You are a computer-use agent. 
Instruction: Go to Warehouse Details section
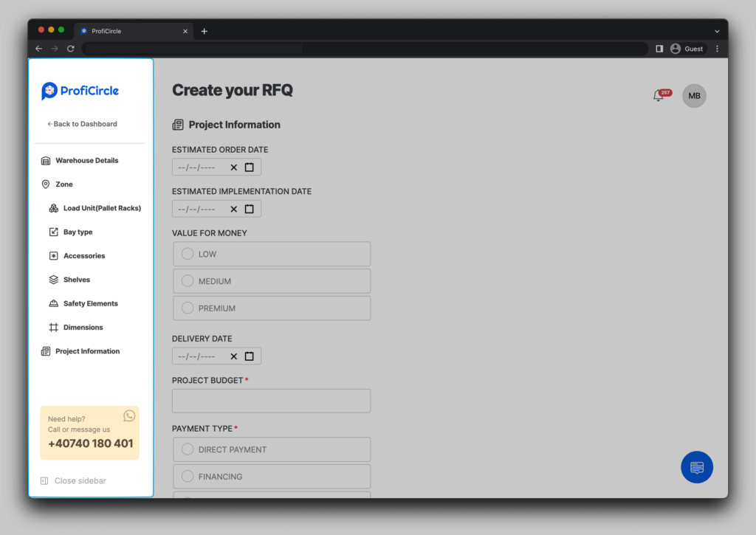87,161
